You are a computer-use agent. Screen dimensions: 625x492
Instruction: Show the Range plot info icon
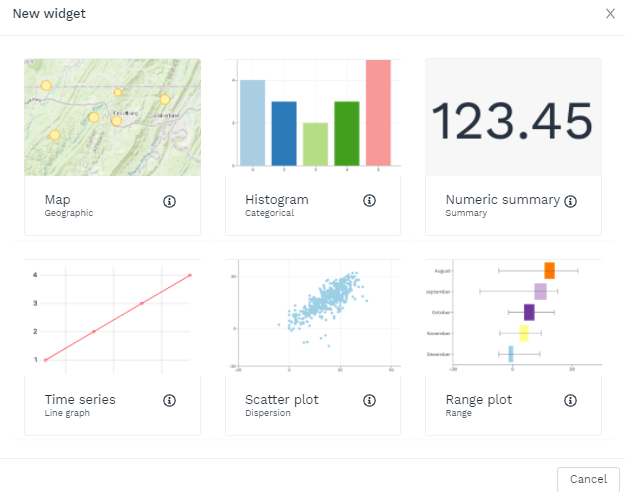click(x=570, y=400)
